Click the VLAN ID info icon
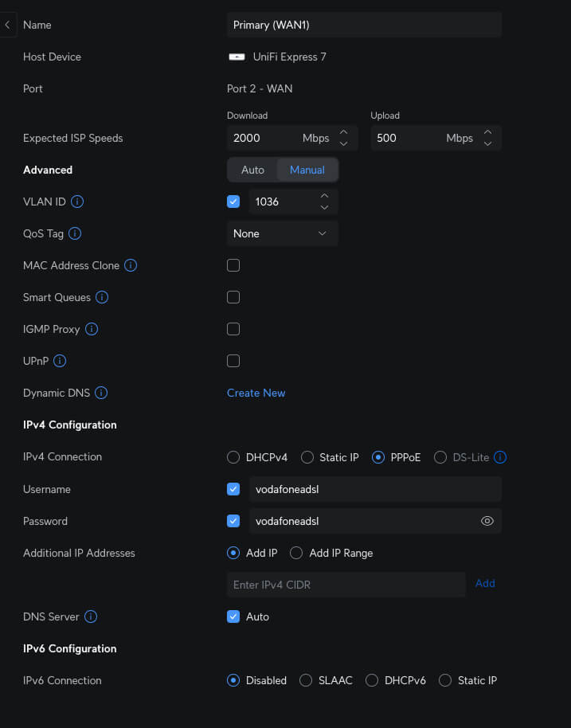The width and height of the screenshot is (571, 728). (x=77, y=202)
